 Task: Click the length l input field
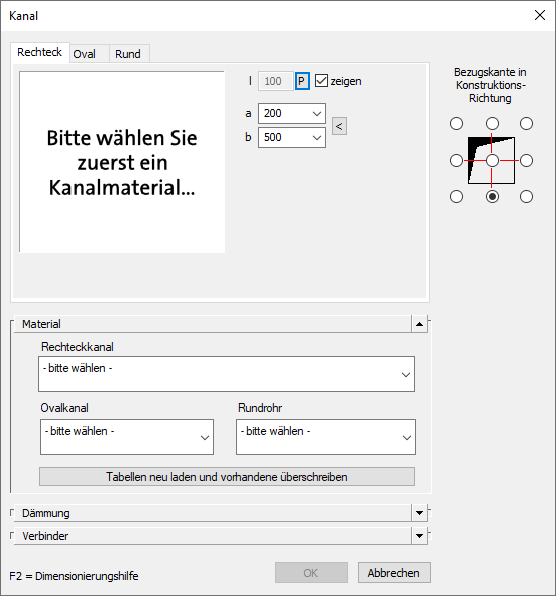click(276, 81)
